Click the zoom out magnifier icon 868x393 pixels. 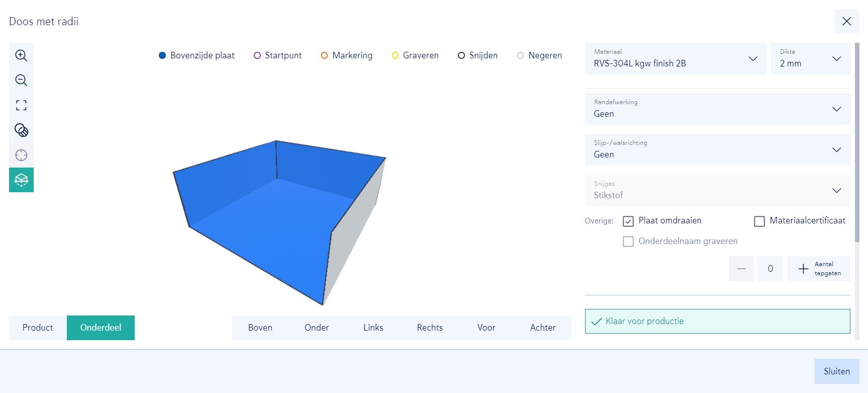pyautogui.click(x=21, y=80)
